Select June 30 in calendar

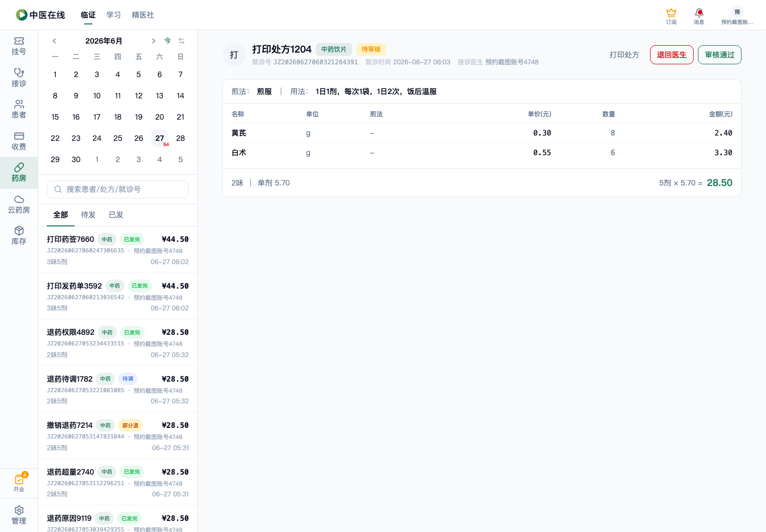point(76,159)
